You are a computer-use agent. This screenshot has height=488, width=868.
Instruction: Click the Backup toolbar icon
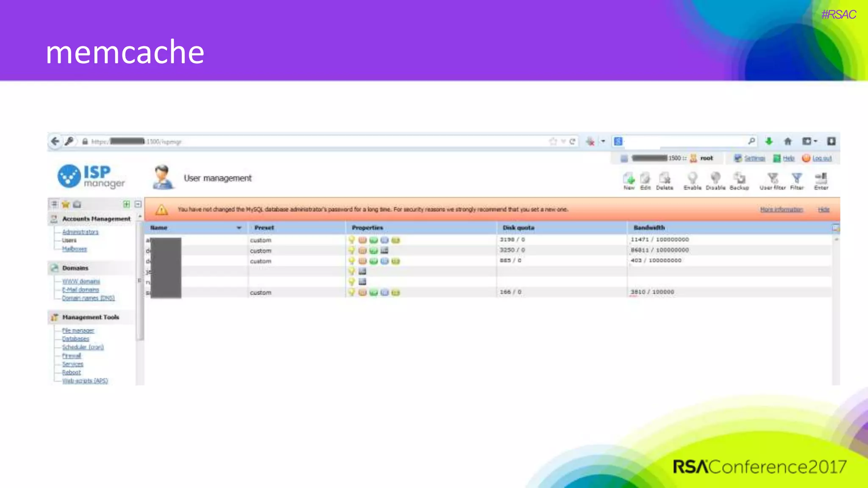(740, 178)
